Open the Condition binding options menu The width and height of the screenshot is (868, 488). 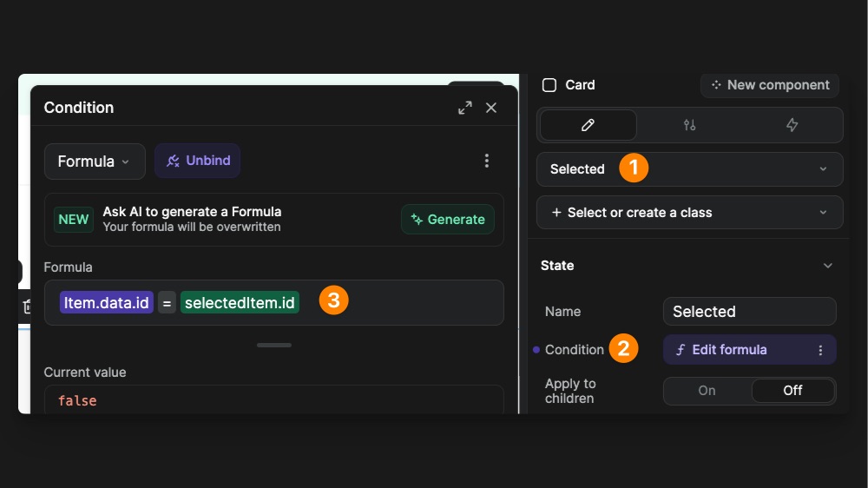coord(820,350)
